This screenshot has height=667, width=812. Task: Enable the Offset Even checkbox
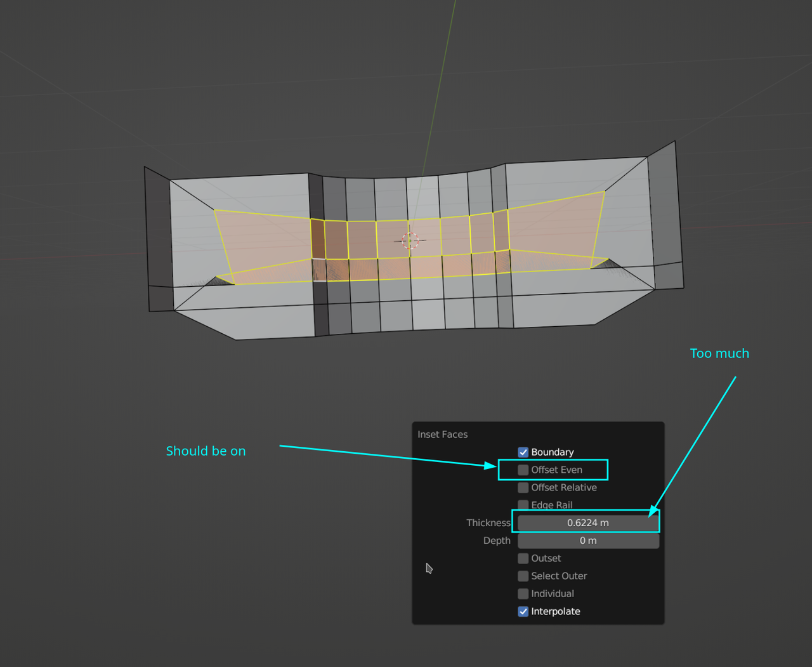click(x=523, y=470)
